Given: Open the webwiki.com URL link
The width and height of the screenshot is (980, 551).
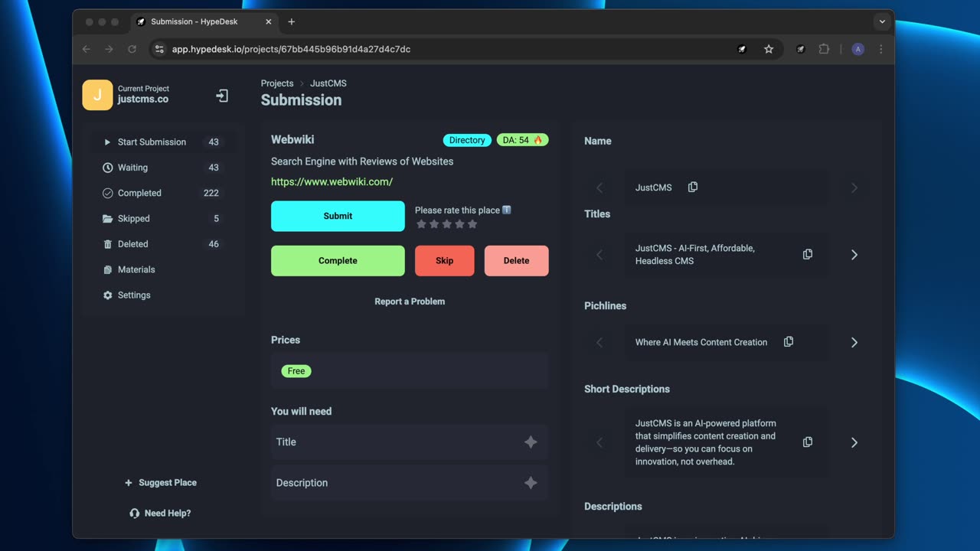Looking at the screenshot, I should pos(332,181).
